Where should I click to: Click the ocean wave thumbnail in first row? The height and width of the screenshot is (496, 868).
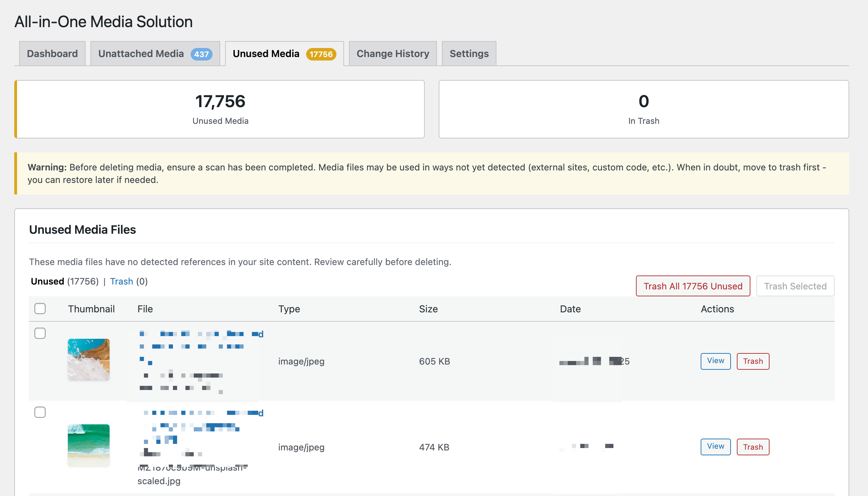[88, 359]
